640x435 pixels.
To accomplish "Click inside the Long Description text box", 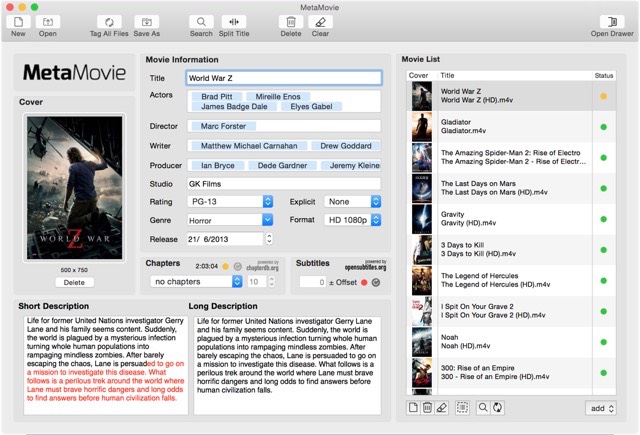I will pos(287,365).
